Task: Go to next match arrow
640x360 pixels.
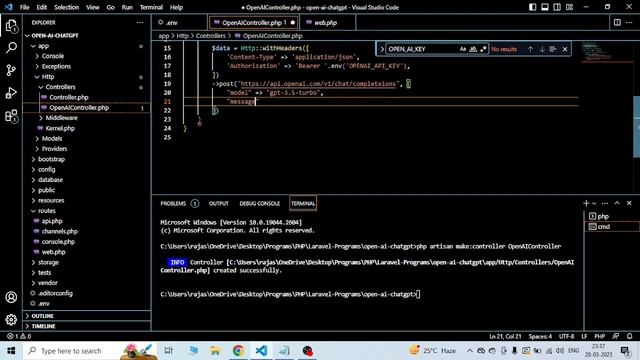Action: tap(542, 49)
